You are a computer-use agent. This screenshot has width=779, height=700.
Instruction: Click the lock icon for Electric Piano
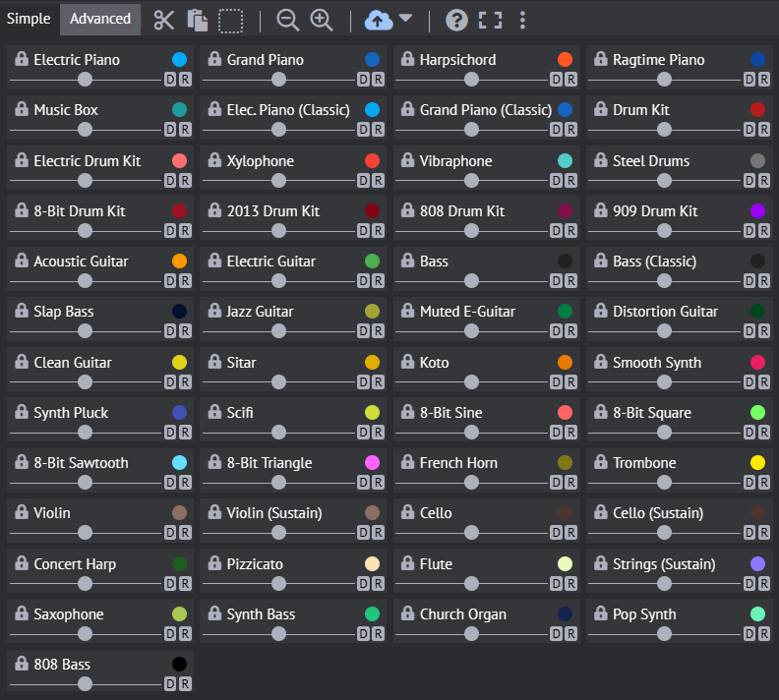22,59
